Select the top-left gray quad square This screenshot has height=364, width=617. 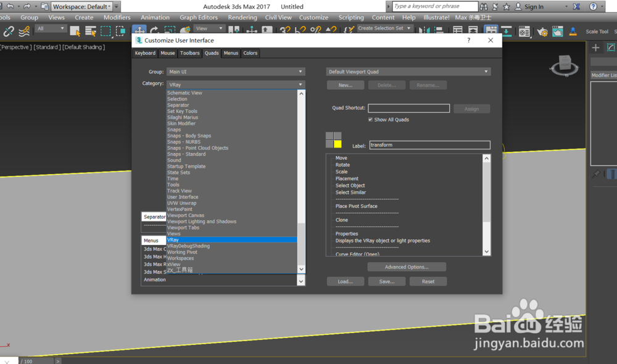point(329,136)
